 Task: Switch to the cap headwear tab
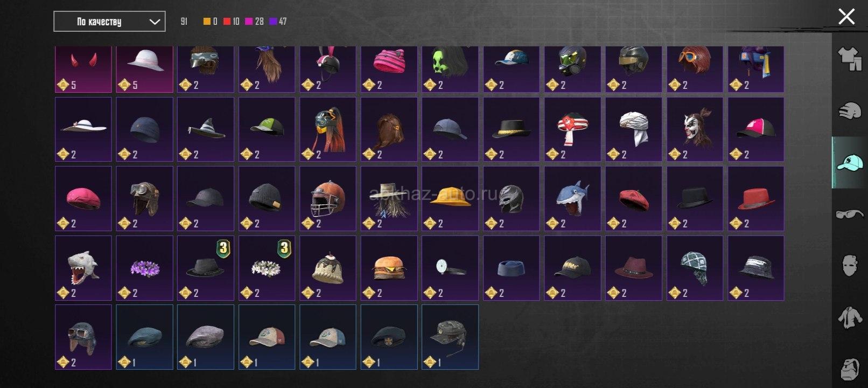850,162
